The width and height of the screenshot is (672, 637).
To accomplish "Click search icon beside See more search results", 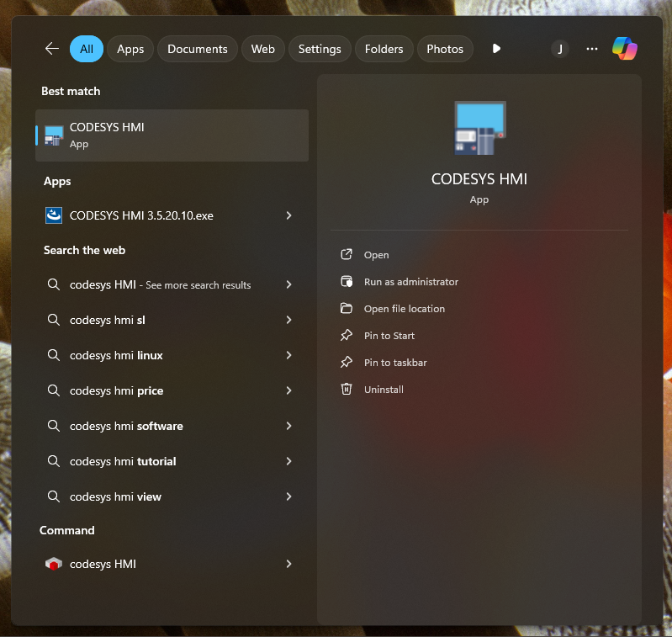I will coord(54,284).
